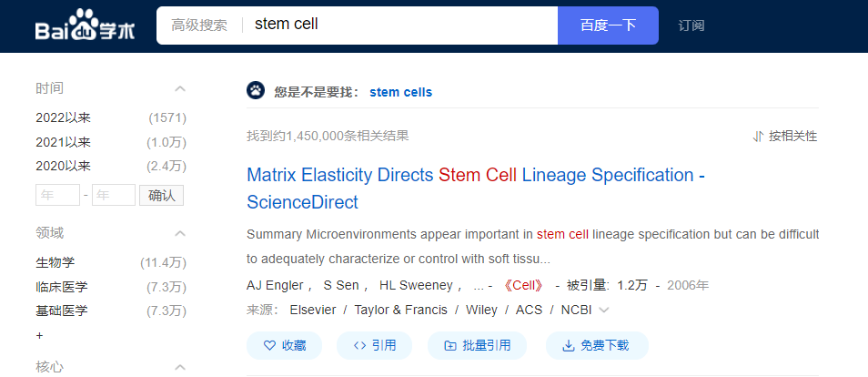Screen dimensions: 868x377
Task: Click the download icon for 免费下载
Action: [568, 345]
